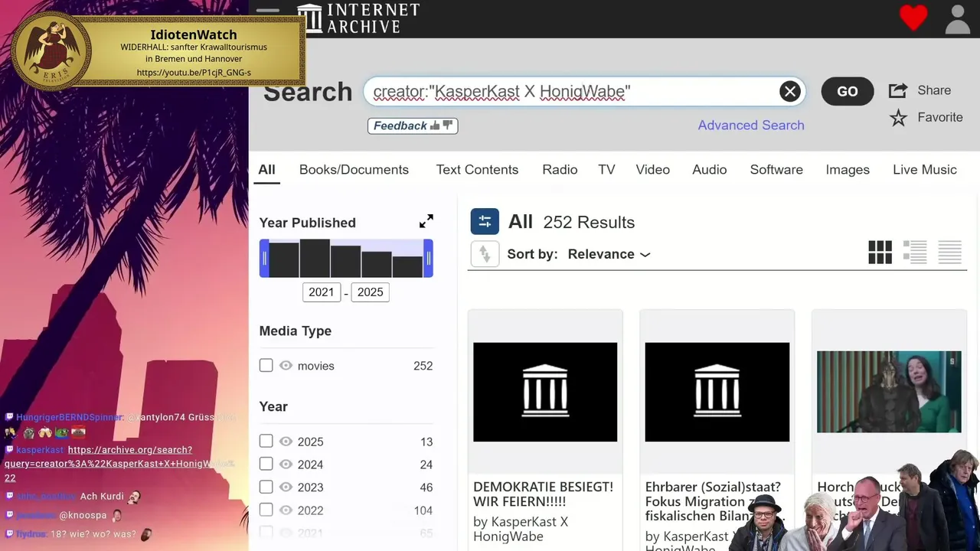Switch to compact list view
Viewport: 980px width, 551px height.
click(949, 253)
